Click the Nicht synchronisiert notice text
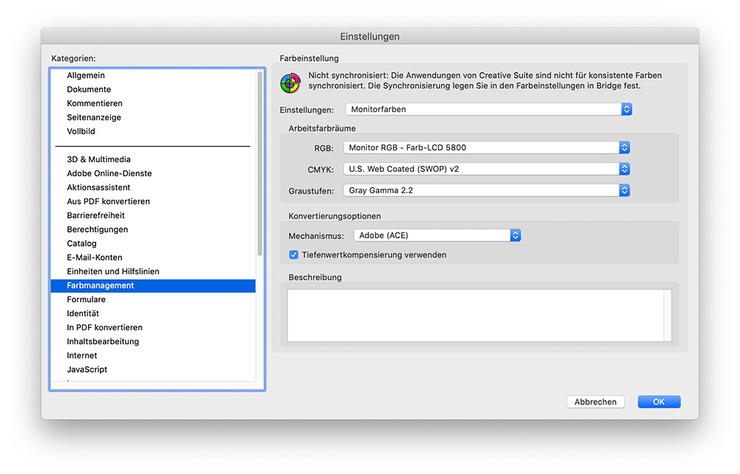Screen dimensions: 740x474 [485, 81]
